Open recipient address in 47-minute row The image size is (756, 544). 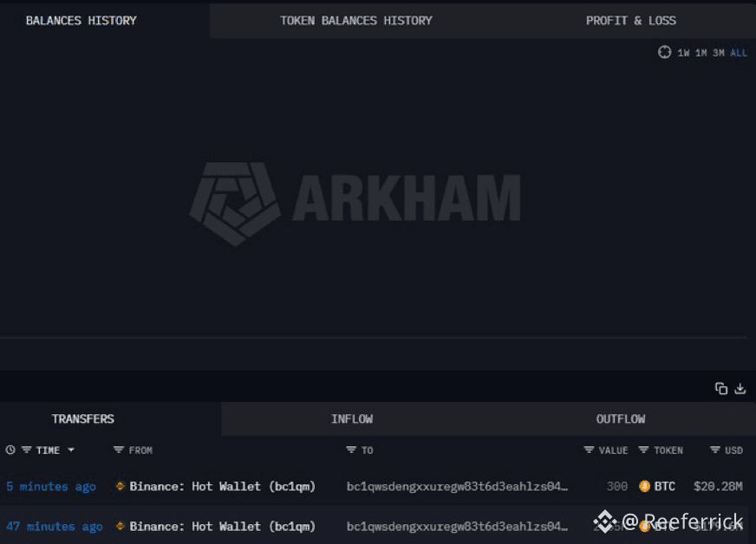457,526
